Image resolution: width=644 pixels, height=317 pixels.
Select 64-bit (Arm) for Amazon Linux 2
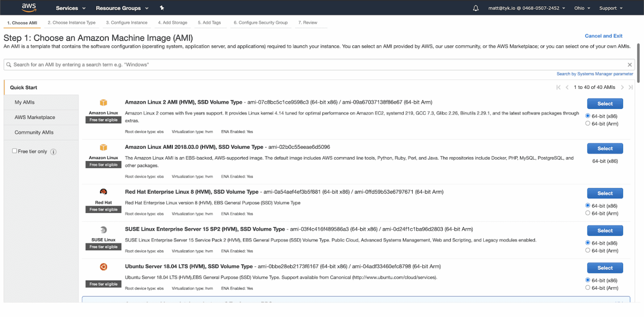pyautogui.click(x=587, y=124)
